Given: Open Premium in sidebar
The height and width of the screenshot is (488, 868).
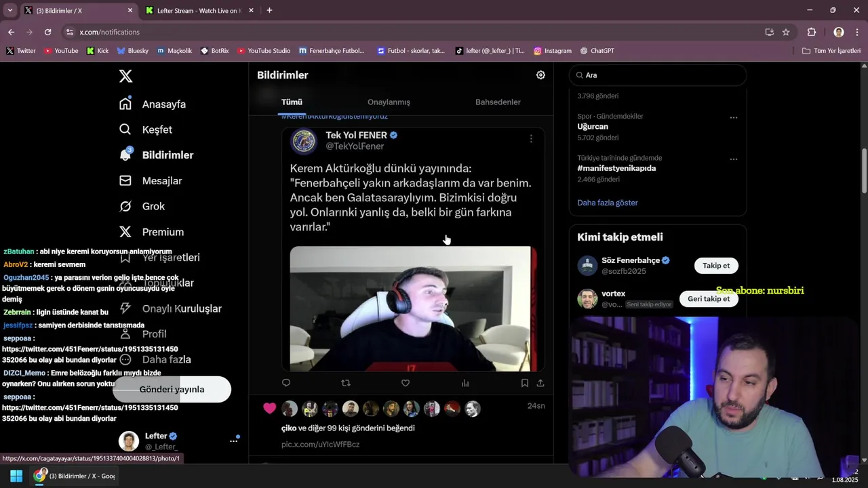Looking at the screenshot, I should (x=151, y=232).
